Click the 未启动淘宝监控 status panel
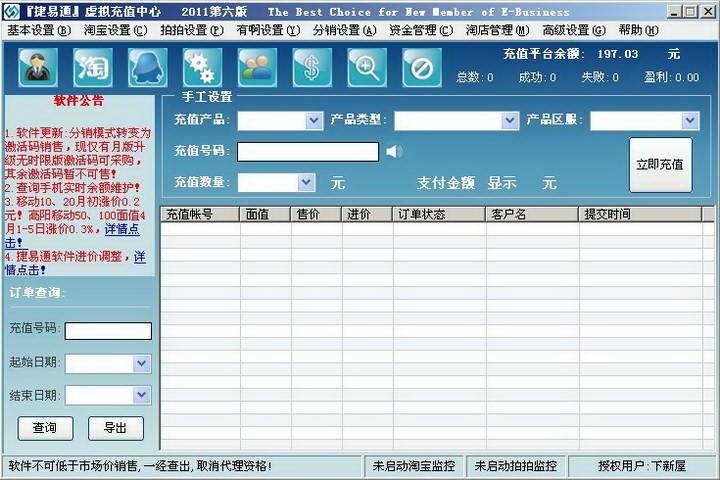The width and height of the screenshot is (720, 480). point(414,466)
